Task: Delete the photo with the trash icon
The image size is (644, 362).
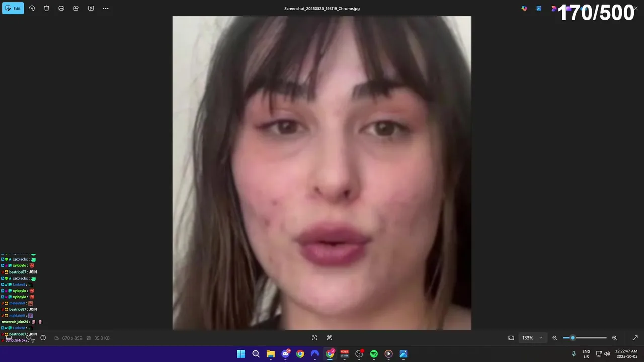Action: [x=46, y=8]
